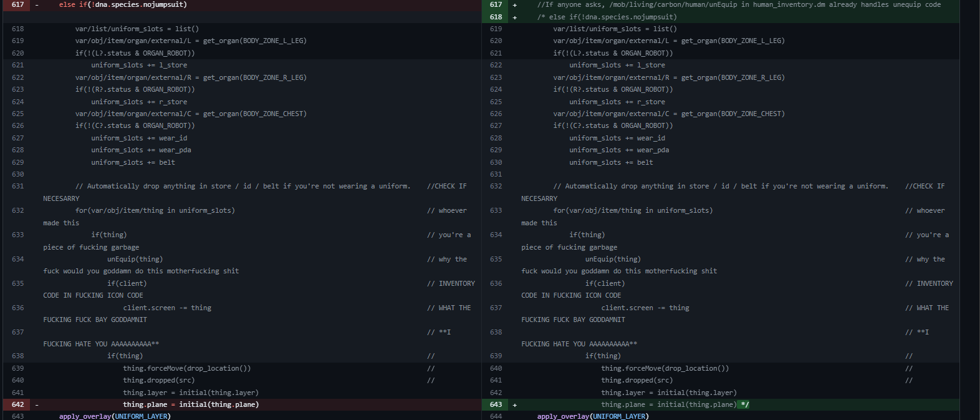Screen dimensions: 980x420
Task: Click "uniform_slots += wear_id" on line 627
Action: 139,138
